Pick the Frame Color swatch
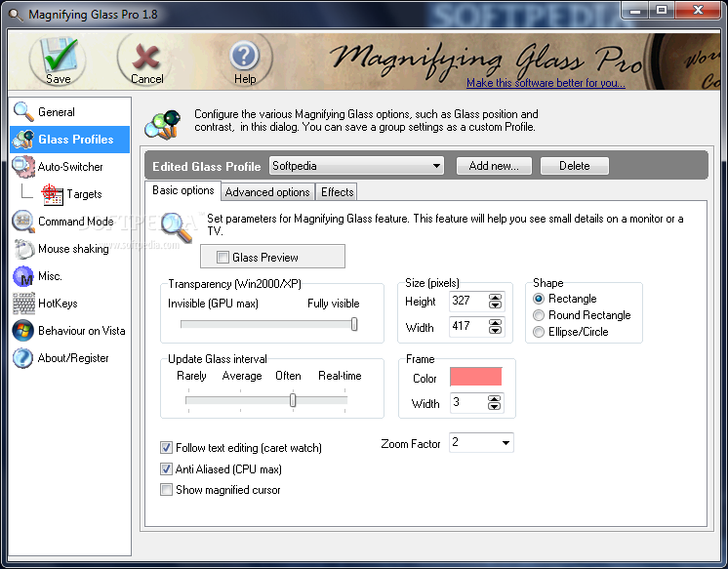This screenshot has height=569, width=728. point(475,377)
